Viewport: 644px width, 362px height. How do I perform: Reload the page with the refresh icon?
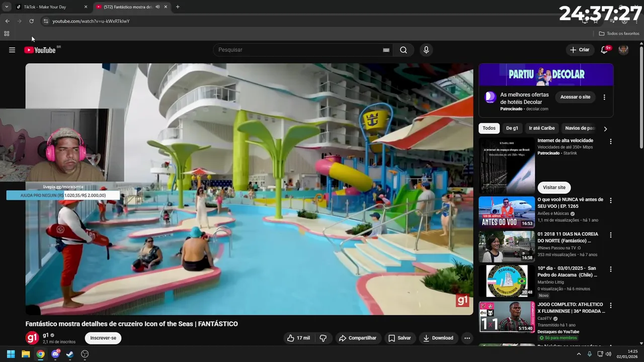[x=31, y=21]
